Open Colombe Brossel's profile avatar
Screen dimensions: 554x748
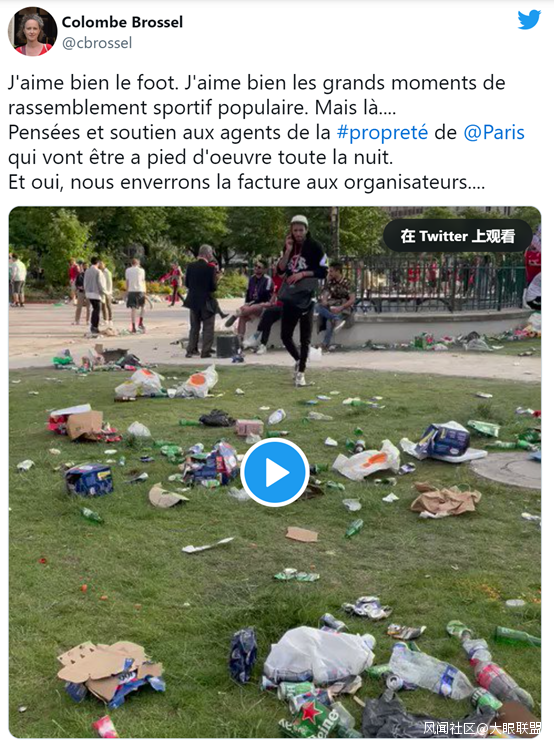tap(32, 31)
